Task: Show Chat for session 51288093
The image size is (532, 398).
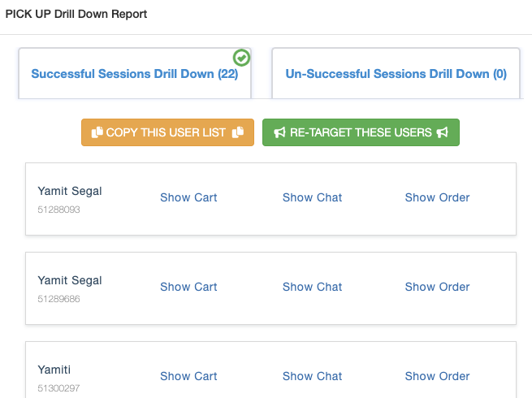Action: point(313,197)
